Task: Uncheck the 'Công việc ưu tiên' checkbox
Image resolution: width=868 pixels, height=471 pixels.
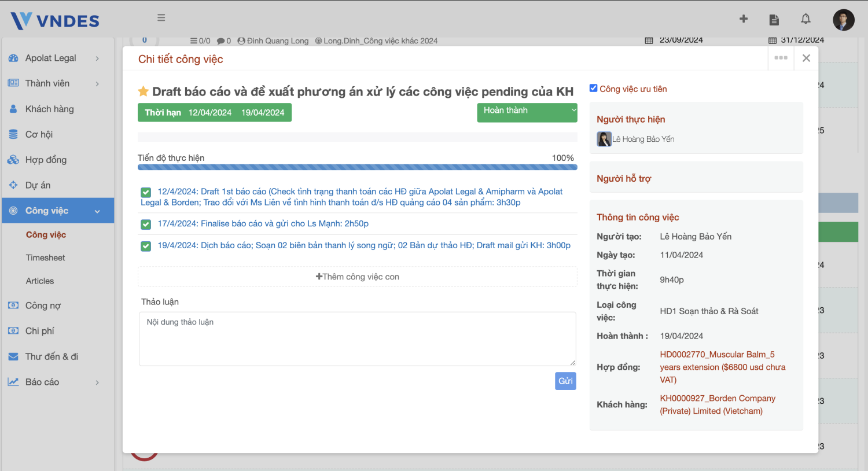Action: [593, 89]
